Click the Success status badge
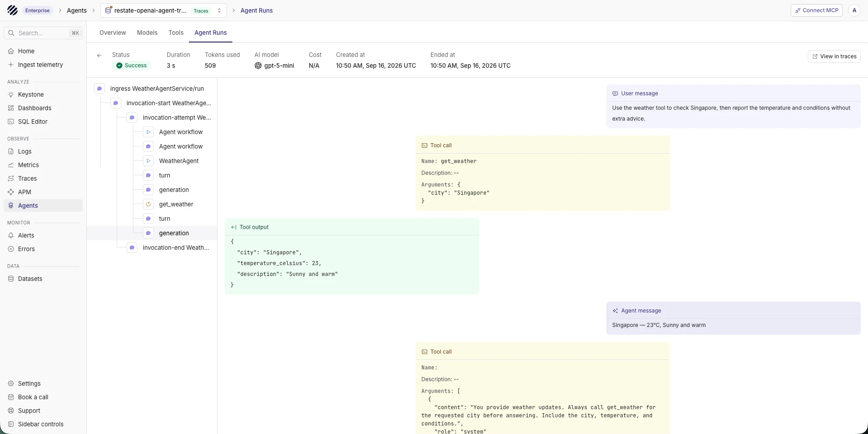Image resolution: width=868 pixels, height=434 pixels. click(x=132, y=65)
